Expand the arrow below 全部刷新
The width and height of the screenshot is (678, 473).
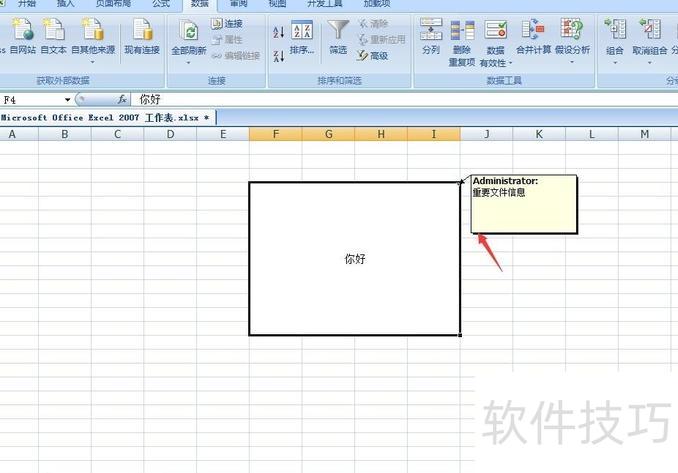click(189, 63)
